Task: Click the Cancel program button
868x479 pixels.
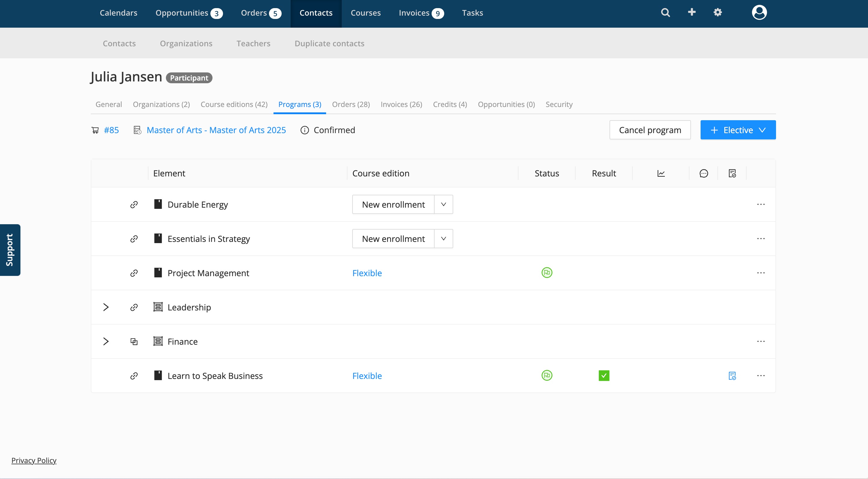Action: click(x=650, y=130)
